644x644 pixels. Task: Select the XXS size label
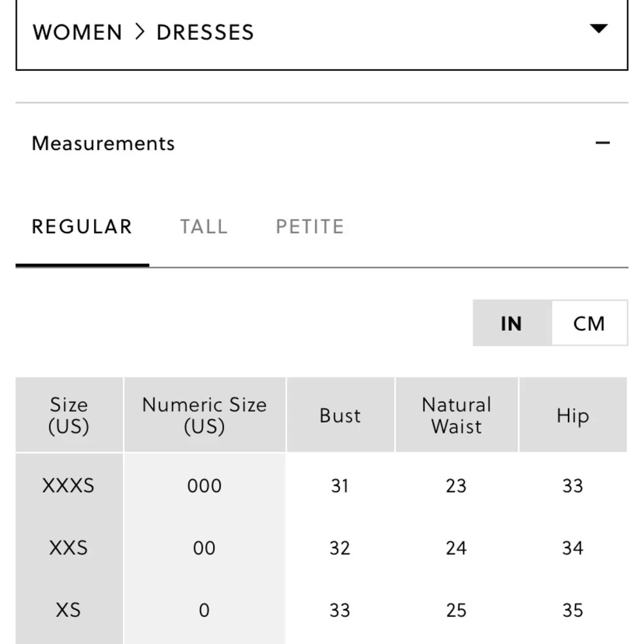tap(69, 548)
